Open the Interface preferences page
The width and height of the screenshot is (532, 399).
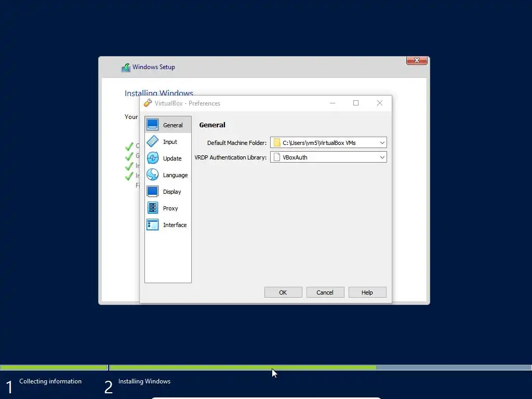click(168, 224)
